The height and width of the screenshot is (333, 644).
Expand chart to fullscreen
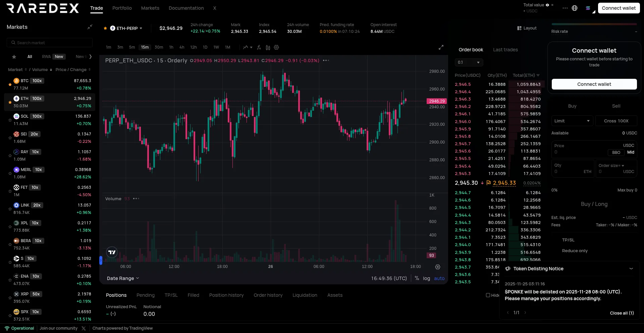(441, 47)
